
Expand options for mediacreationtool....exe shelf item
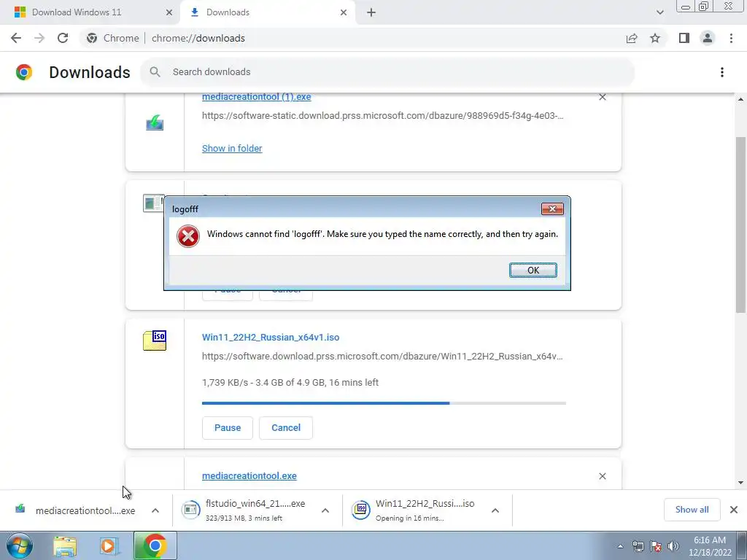tap(155, 510)
